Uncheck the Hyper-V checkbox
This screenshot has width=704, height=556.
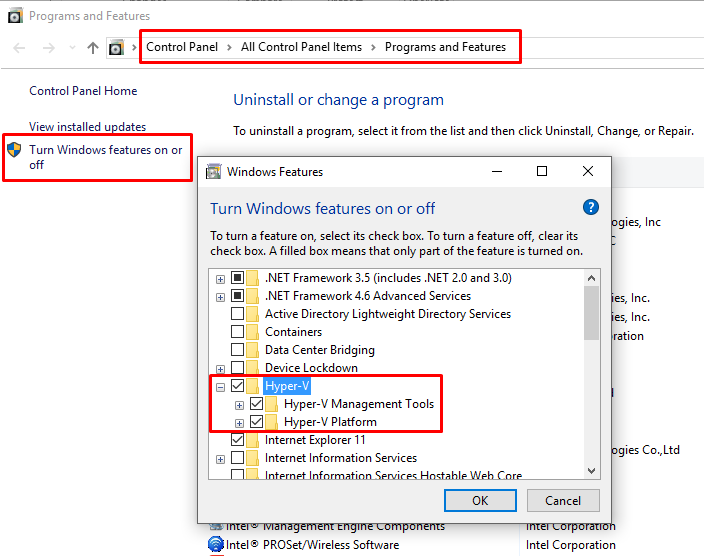tap(238, 385)
